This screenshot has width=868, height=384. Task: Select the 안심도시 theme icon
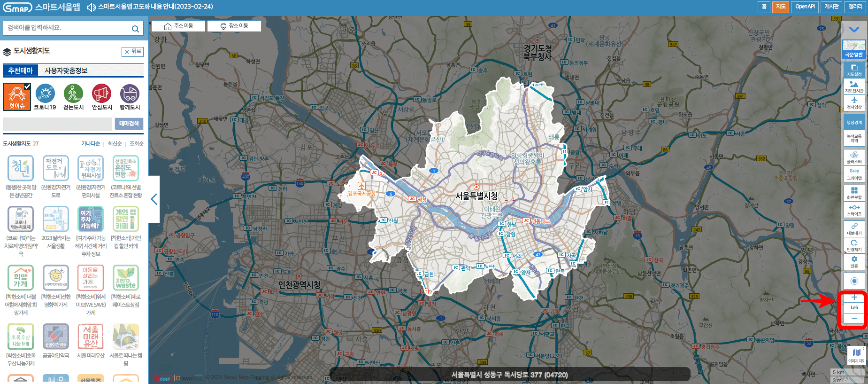tap(101, 97)
